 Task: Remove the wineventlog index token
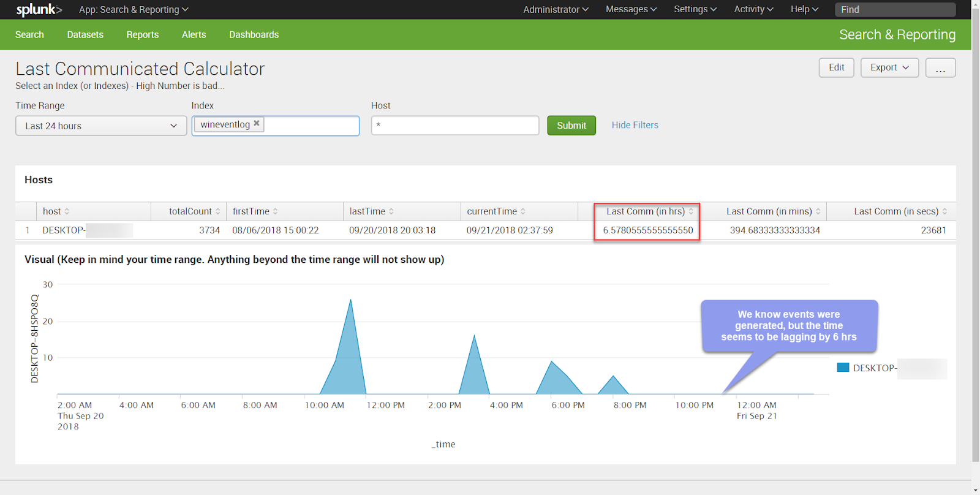pyautogui.click(x=257, y=123)
